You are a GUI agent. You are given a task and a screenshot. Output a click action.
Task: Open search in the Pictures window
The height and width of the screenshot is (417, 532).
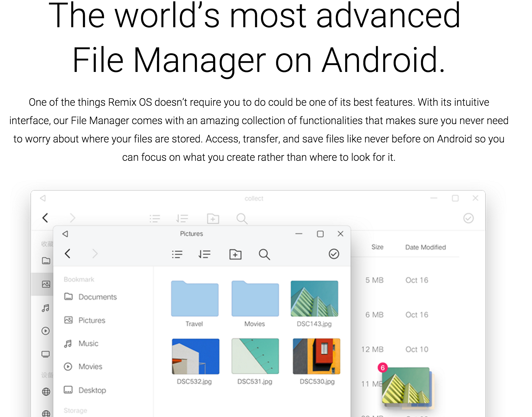264,254
